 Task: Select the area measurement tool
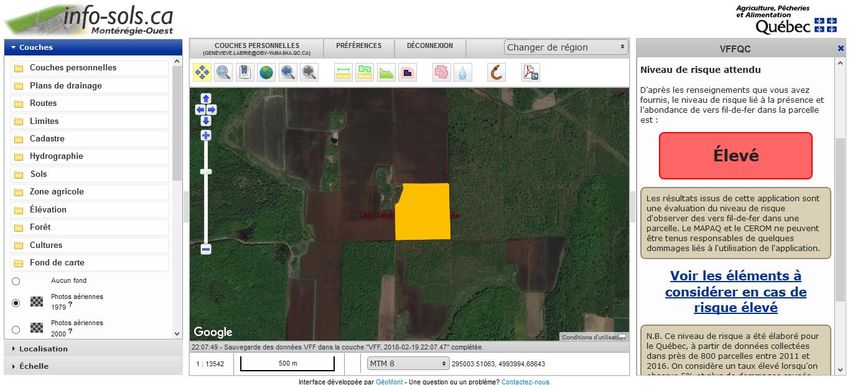tap(365, 72)
